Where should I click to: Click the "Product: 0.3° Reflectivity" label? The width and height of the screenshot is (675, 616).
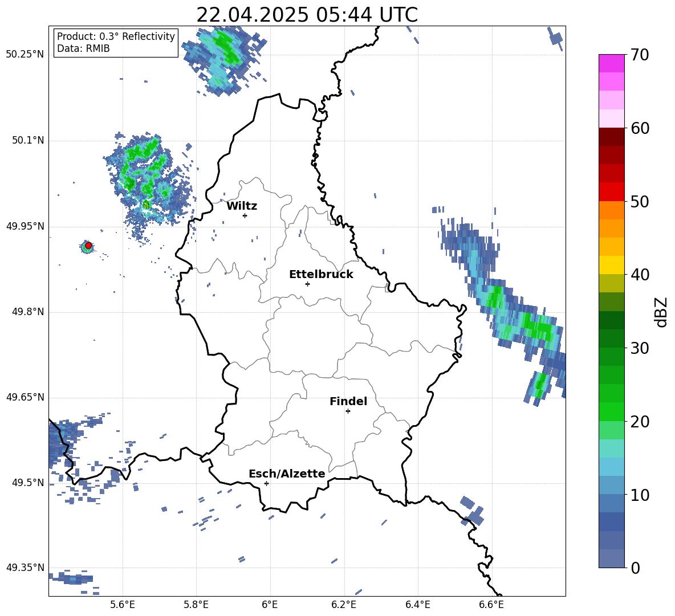[116, 36]
